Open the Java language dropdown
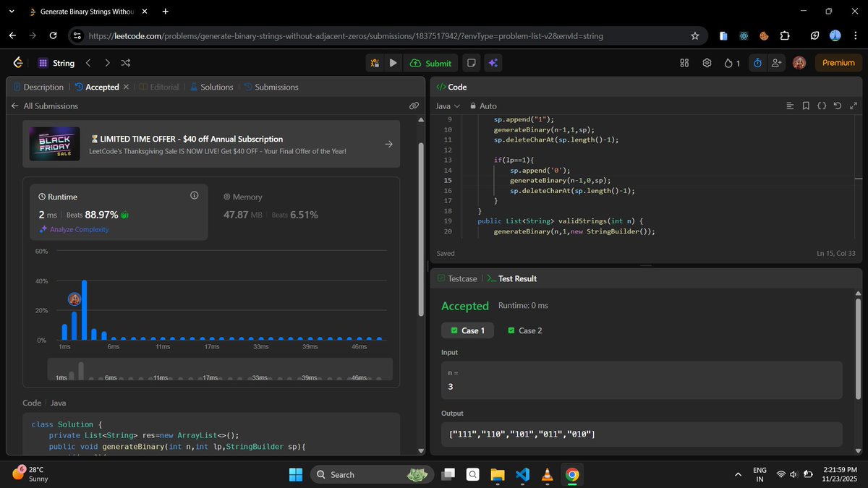 [448, 106]
